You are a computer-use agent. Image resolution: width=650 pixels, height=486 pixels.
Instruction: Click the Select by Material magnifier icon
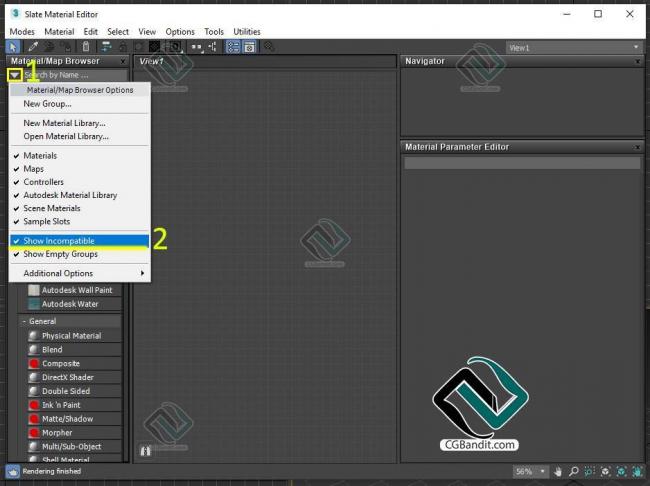269,47
